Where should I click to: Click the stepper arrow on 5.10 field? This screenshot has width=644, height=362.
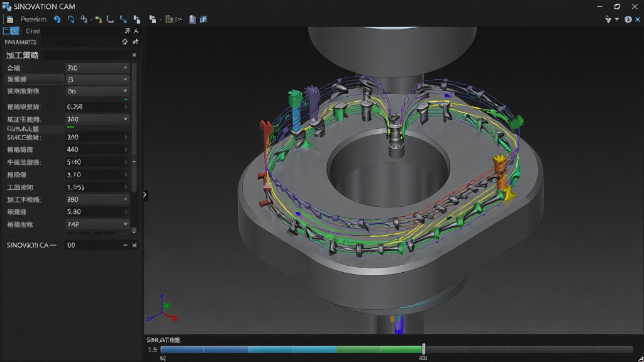(x=126, y=175)
